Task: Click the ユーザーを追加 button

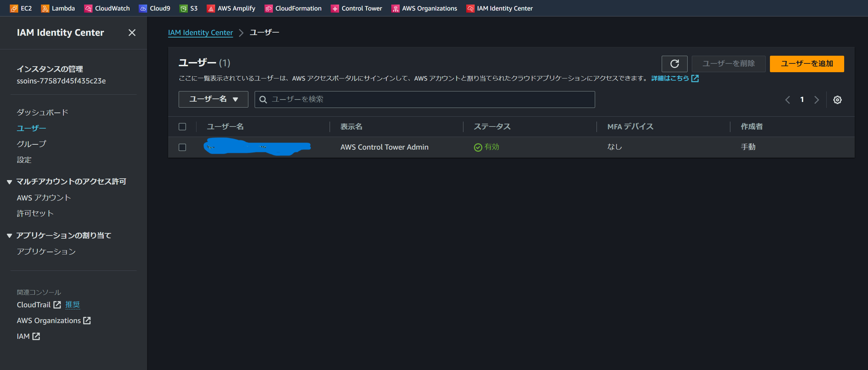Action: click(x=806, y=64)
